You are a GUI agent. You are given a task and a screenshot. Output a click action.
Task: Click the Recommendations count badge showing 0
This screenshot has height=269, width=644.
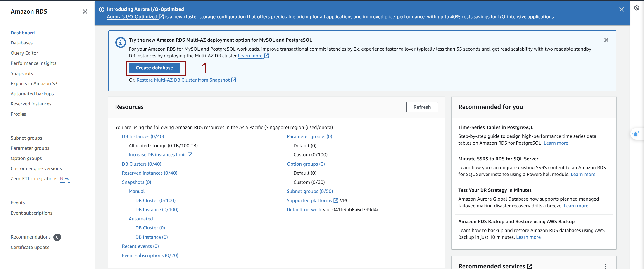click(57, 237)
